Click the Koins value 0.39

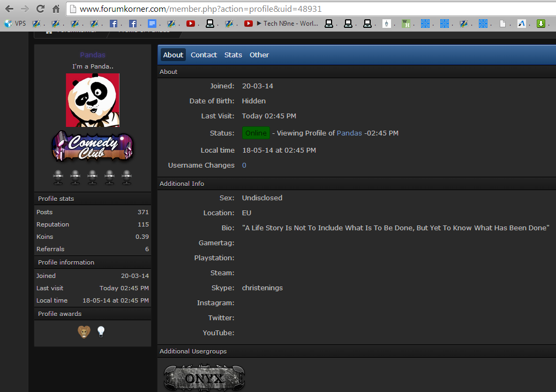pos(142,237)
